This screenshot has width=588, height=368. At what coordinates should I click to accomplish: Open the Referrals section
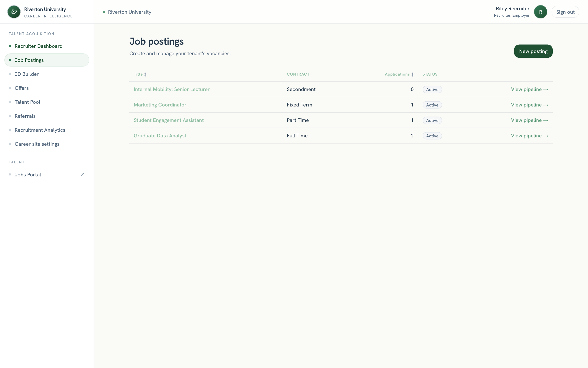point(47,116)
